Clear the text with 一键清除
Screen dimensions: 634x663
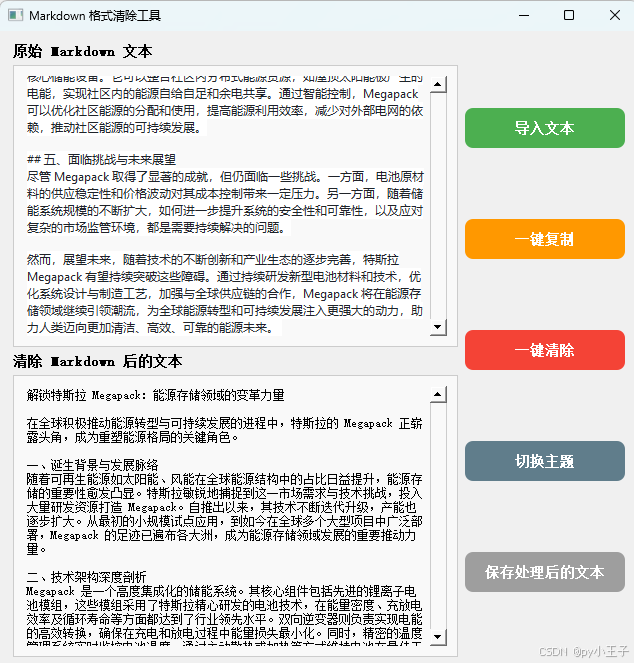(545, 350)
